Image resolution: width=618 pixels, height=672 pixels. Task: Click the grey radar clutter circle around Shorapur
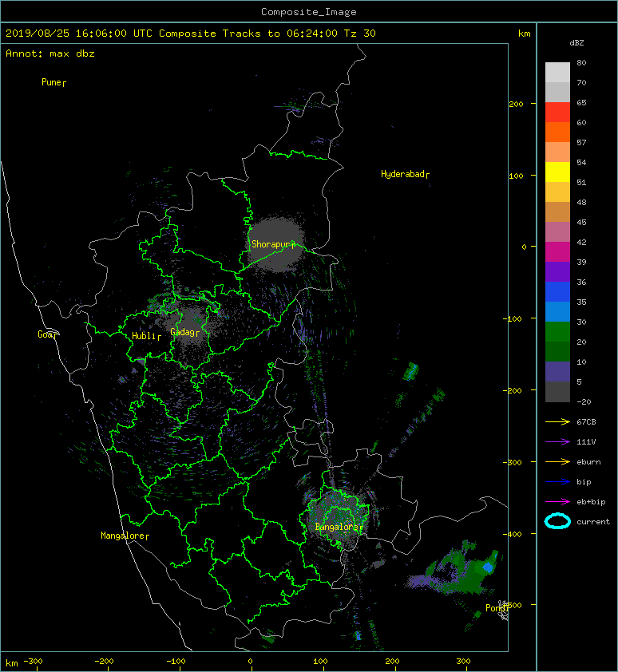click(275, 244)
